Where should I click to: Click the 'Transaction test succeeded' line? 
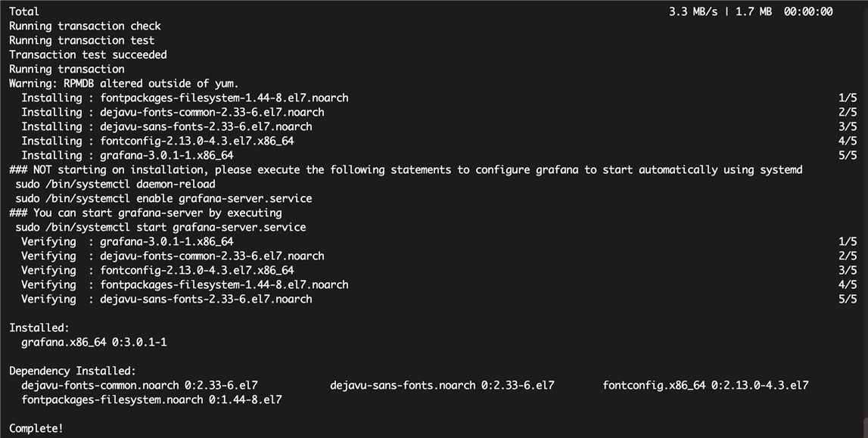(x=88, y=54)
